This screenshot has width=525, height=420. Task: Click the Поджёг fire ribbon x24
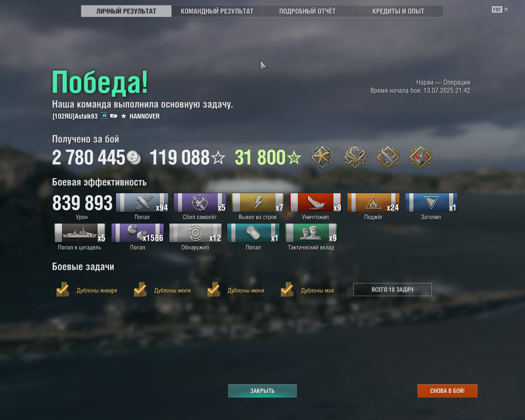[x=373, y=203]
